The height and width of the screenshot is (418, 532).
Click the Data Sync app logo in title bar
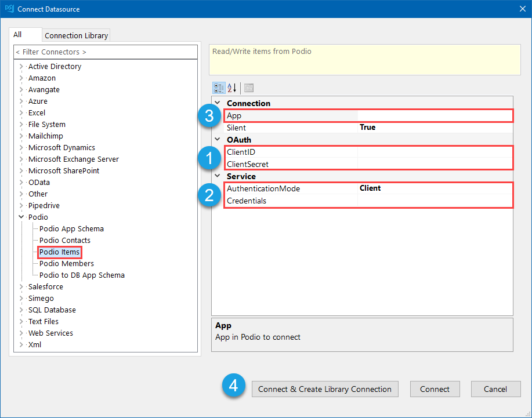click(x=9, y=9)
